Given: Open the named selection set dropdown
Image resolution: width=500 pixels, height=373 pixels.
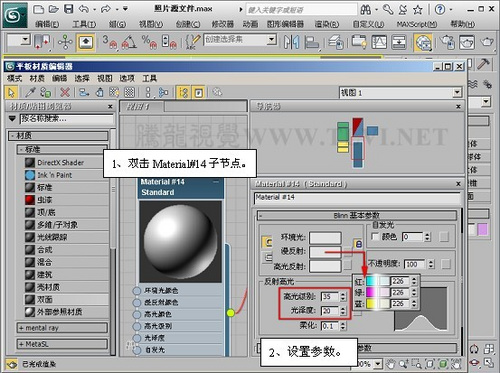Looking at the screenshot, I should (272, 40).
